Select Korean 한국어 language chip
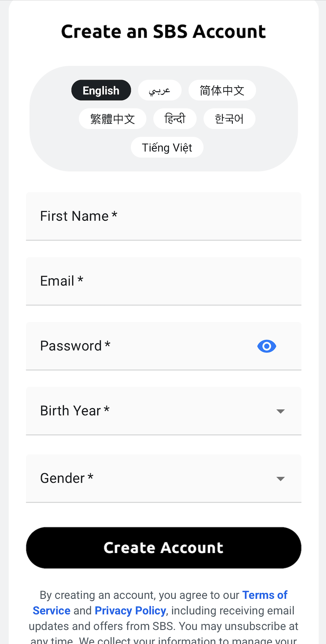The image size is (326, 644). pyautogui.click(x=229, y=119)
